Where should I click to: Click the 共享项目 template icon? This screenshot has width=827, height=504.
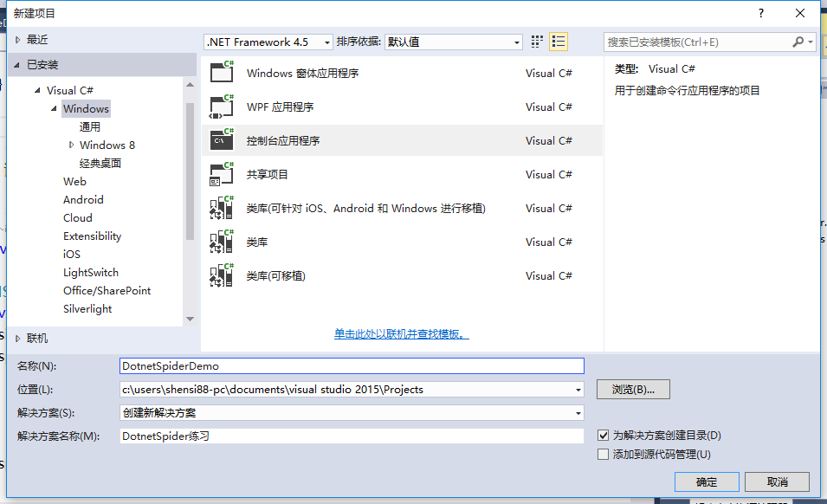click(222, 174)
